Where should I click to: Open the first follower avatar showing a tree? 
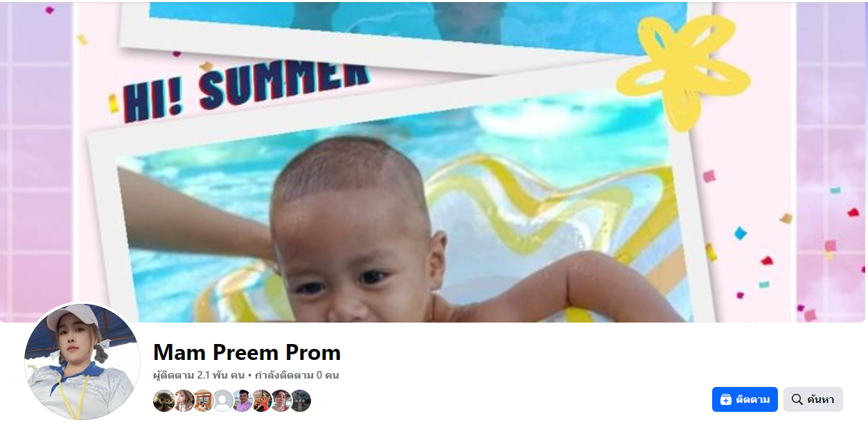point(164,401)
